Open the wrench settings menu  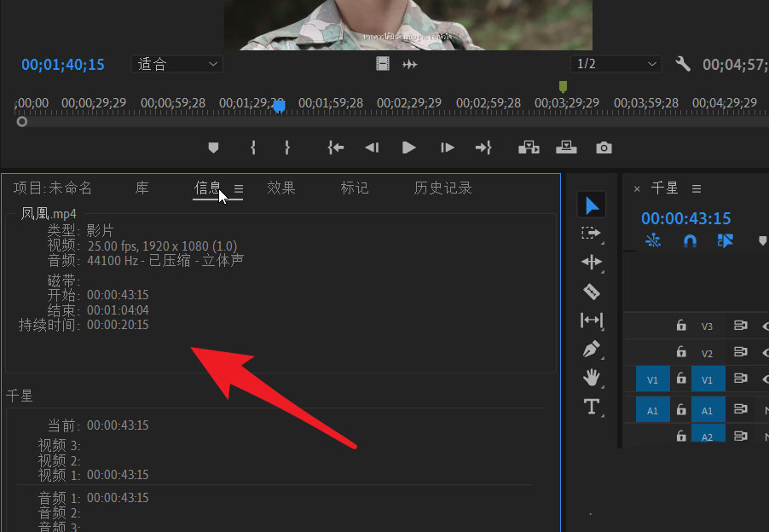(682, 64)
